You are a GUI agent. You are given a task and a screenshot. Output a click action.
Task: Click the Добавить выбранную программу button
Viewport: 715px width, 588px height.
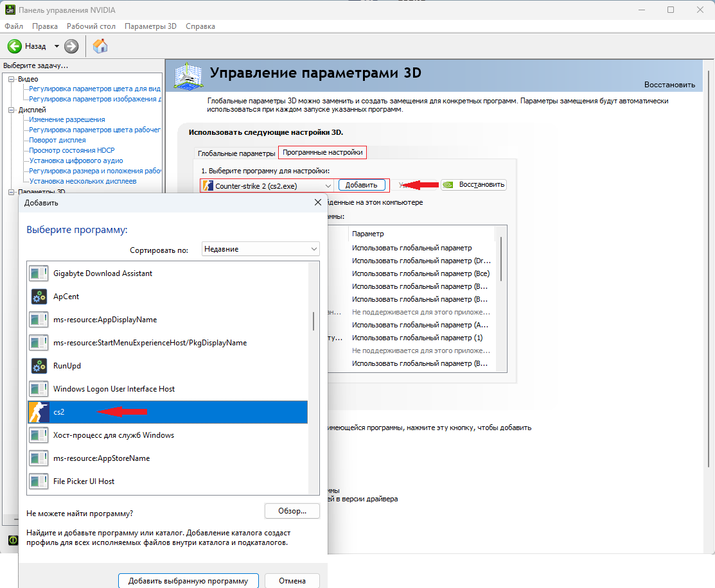coord(188,581)
